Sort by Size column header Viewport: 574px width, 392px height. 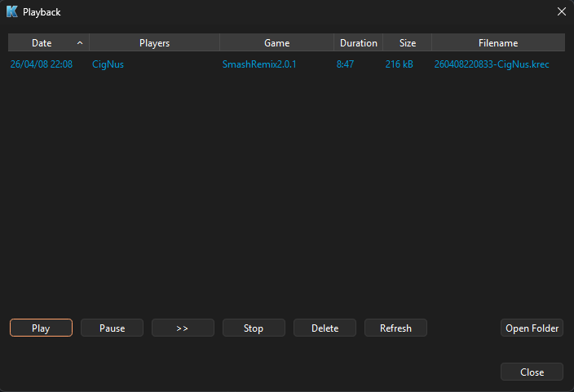tap(408, 43)
